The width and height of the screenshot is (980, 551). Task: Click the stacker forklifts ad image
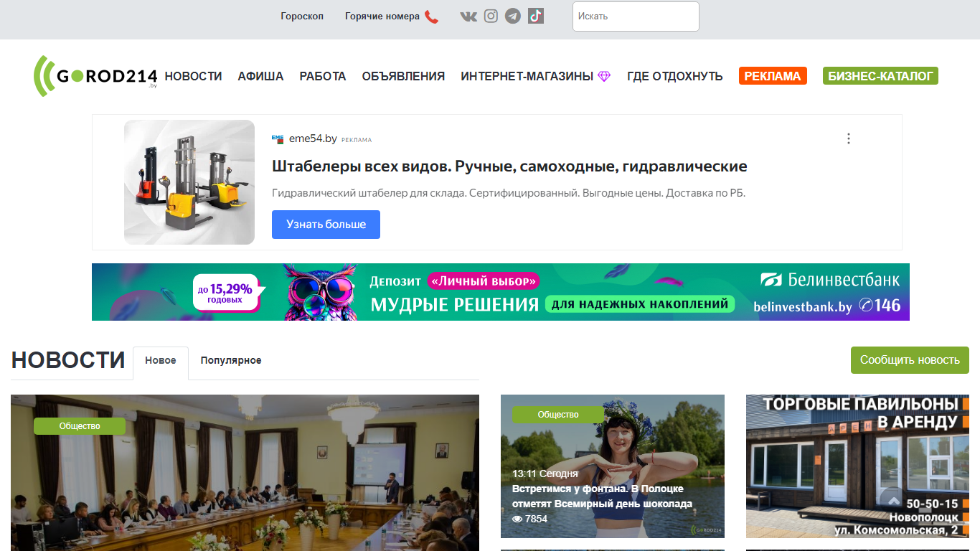189,182
